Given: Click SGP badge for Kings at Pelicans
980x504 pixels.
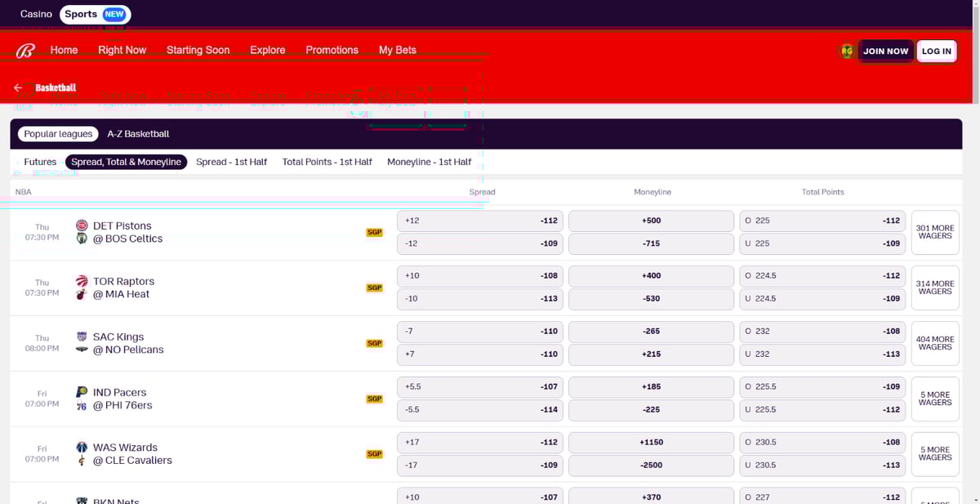Looking at the screenshot, I should [x=374, y=343].
